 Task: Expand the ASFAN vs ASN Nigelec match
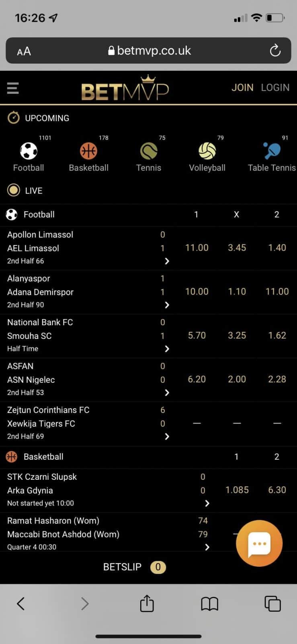[x=167, y=393]
